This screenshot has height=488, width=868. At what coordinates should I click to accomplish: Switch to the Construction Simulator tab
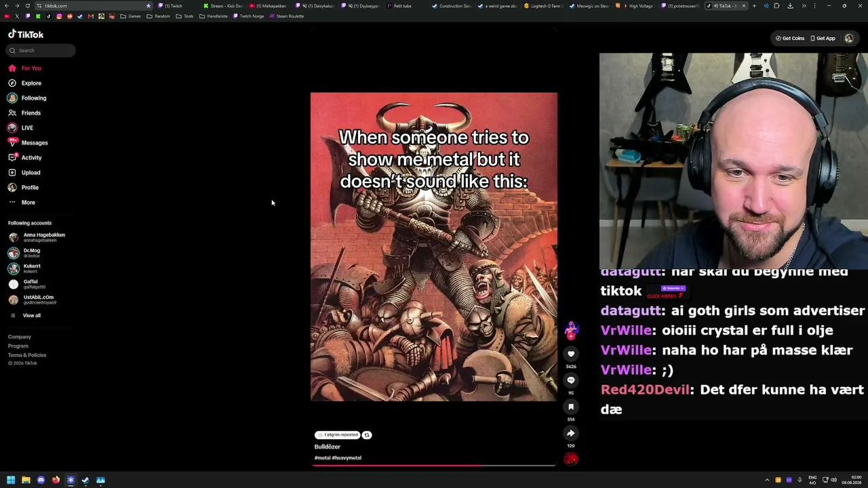click(453, 6)
